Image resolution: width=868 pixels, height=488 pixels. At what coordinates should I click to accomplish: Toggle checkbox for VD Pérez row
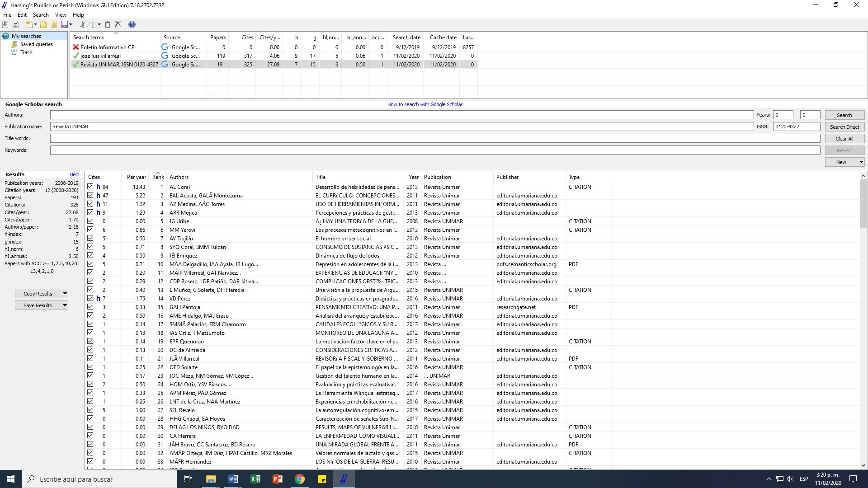click(90, 298)
